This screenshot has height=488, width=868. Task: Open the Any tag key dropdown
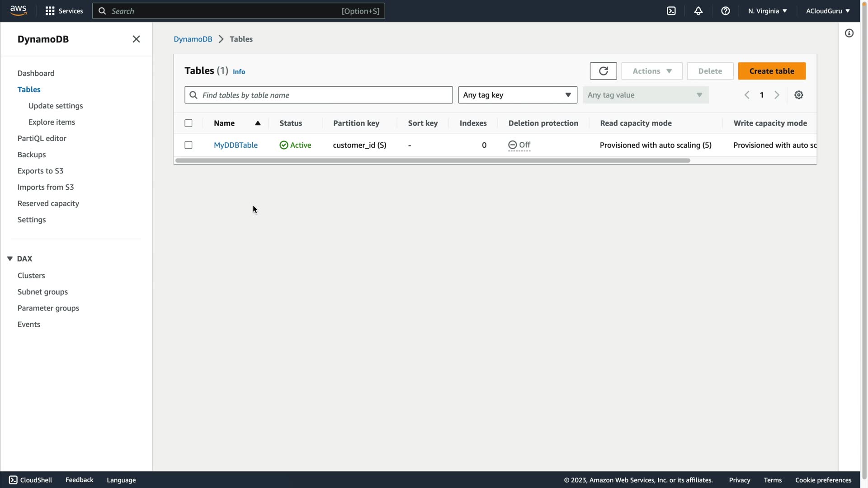[x=517, y=95]
